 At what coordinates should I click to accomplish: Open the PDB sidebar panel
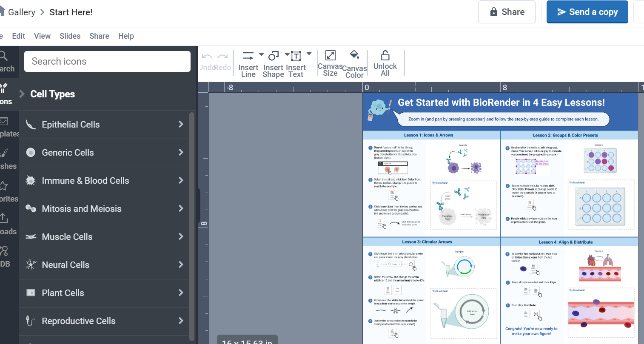point(5,257)
